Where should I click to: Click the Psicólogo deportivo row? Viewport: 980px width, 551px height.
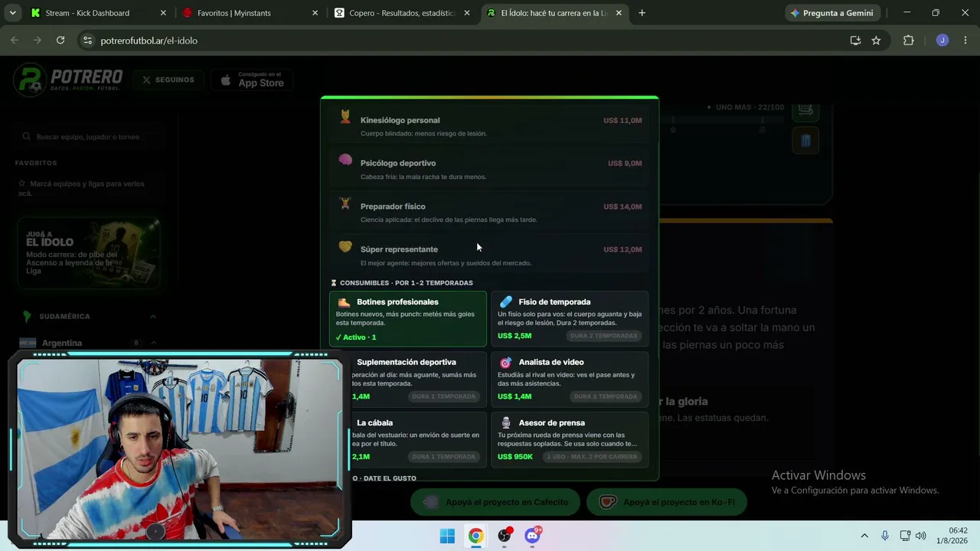point(489,169)
